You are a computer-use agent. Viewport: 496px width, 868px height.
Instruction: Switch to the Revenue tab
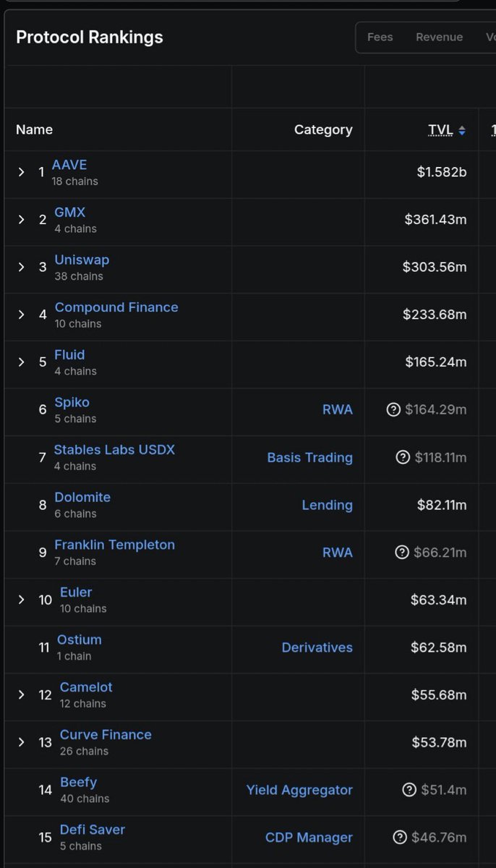click(x=439, y=37)
